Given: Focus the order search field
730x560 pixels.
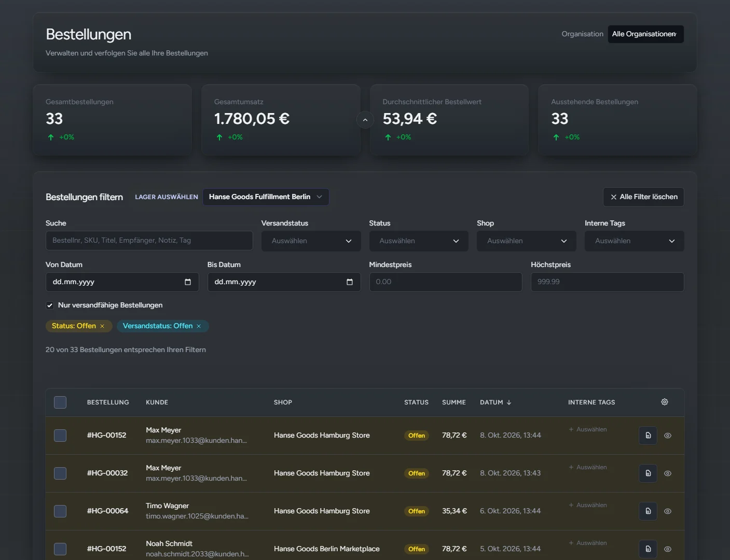Looking at the screenshot, I should (x=149, y=241).
